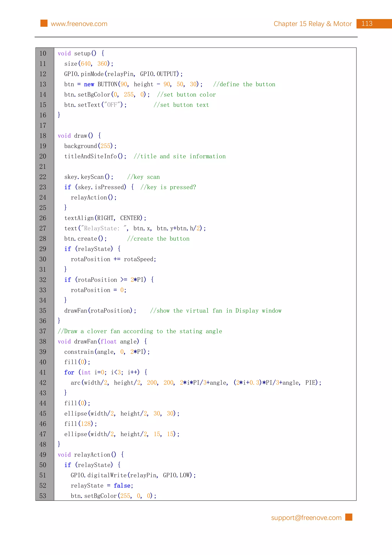Click the 'arc(width/2, height/2, 200...' line
392x555 pixels.
(196, 383)
